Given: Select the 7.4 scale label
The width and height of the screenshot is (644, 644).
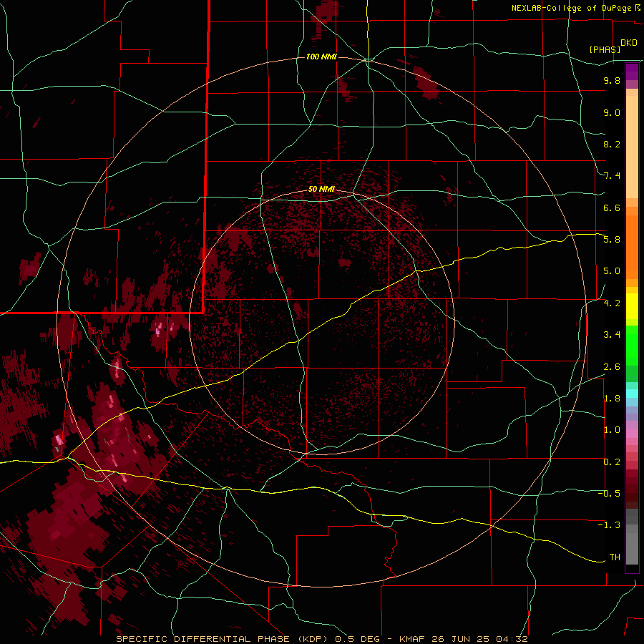Looking at the screenshot, I should [612, 176].
